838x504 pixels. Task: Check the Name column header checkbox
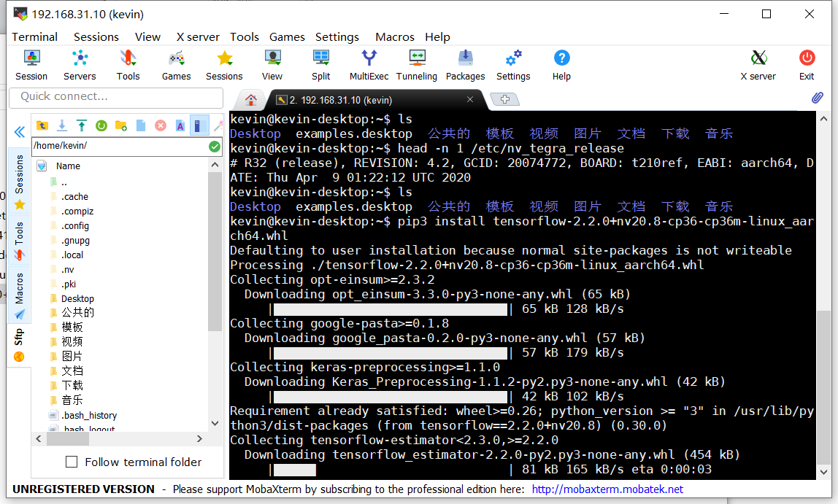41,166
